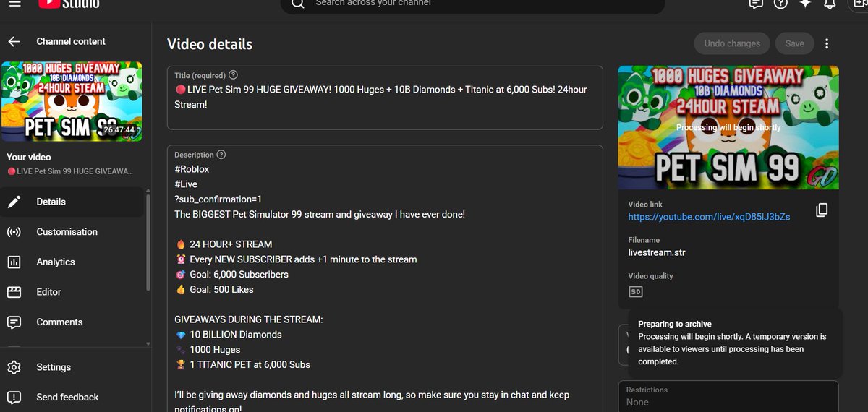Viewport: 868px width, 412px height.
Task: Click the help icon beside 'Description'
Action: 221,155
